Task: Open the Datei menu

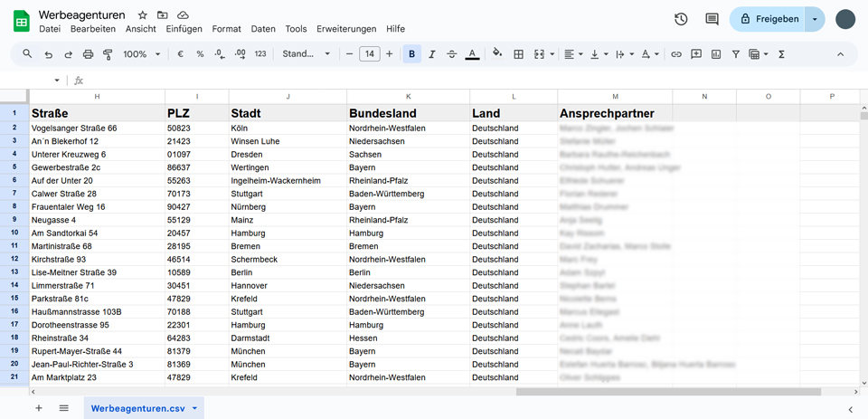Action: coord(50,29)
